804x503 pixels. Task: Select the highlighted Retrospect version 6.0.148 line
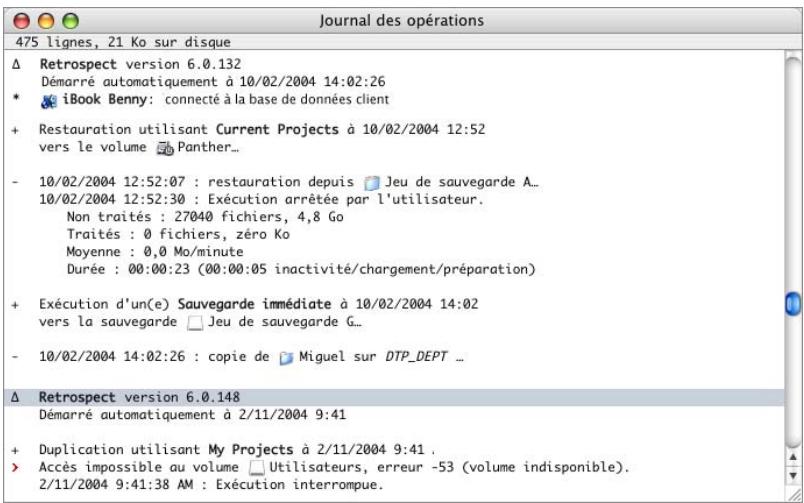pos(394,397)
